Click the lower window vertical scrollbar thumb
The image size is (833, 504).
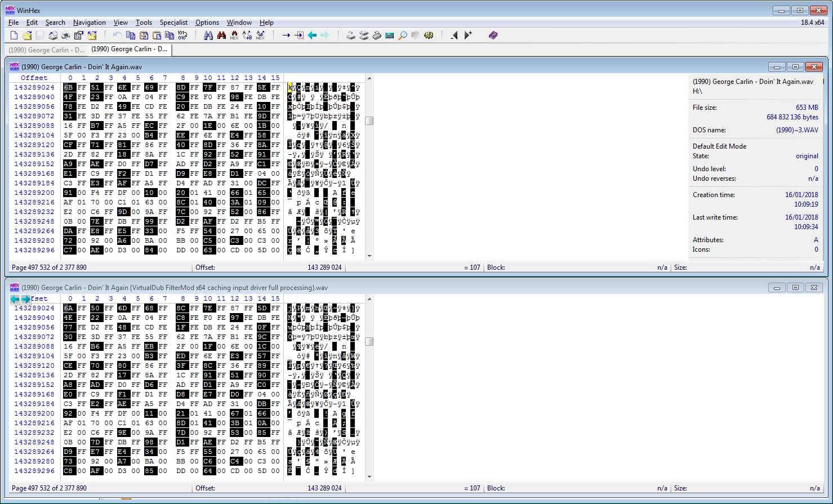click(369, 341)
